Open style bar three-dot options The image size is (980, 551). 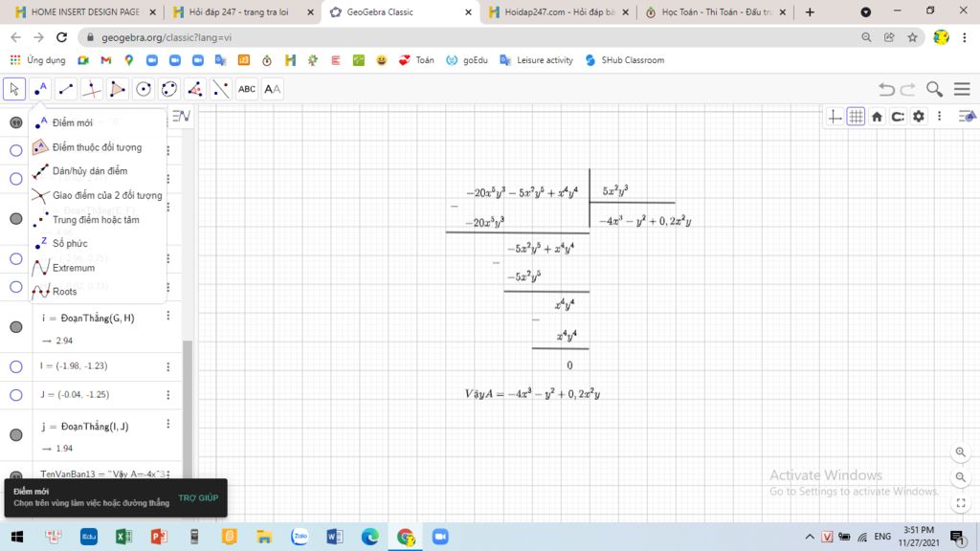pos(940,116)
